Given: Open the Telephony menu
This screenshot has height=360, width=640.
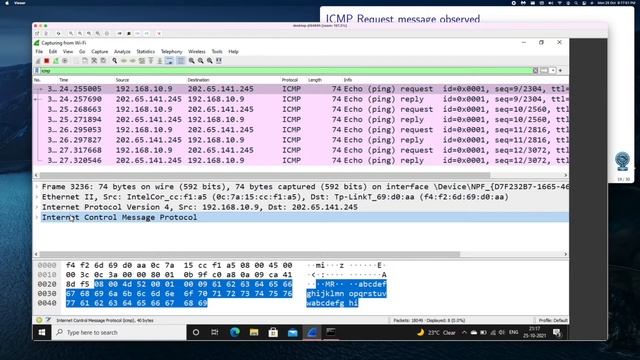Looking at the screenshot, I should click(171, 52).
